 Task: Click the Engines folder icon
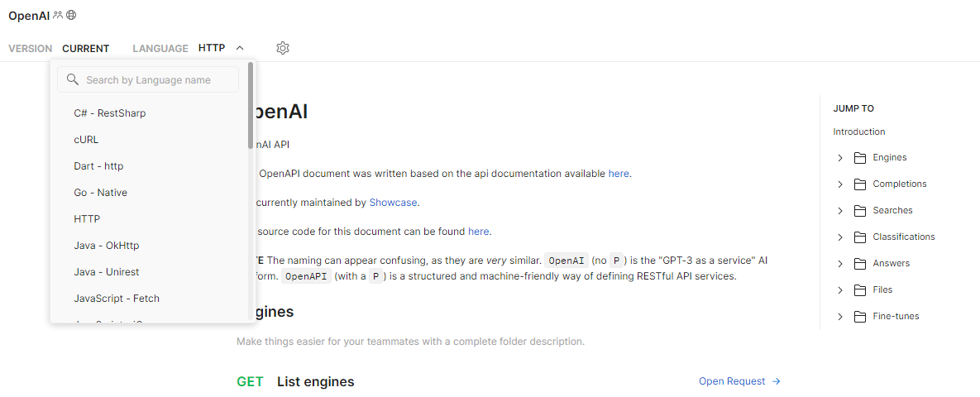pos(859,158)
